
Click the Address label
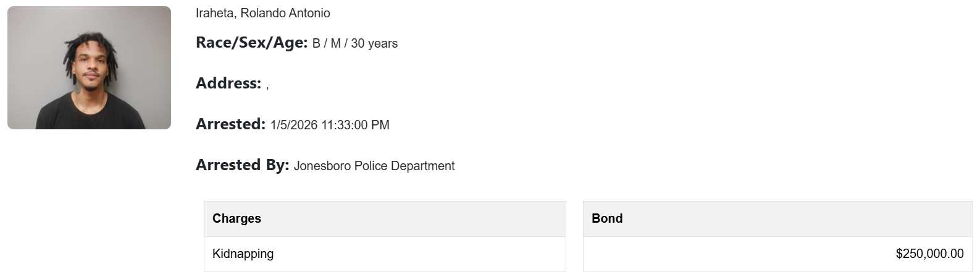[x=228, y=84]
